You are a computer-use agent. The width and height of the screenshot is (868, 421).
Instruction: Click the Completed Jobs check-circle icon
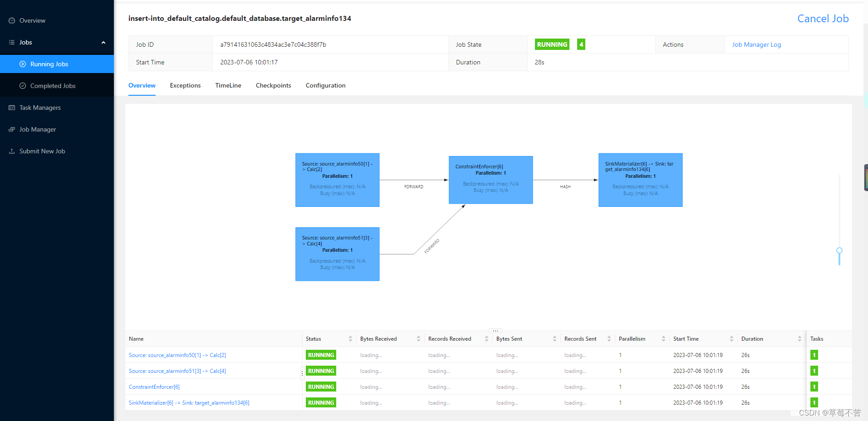tap(23, 86)
